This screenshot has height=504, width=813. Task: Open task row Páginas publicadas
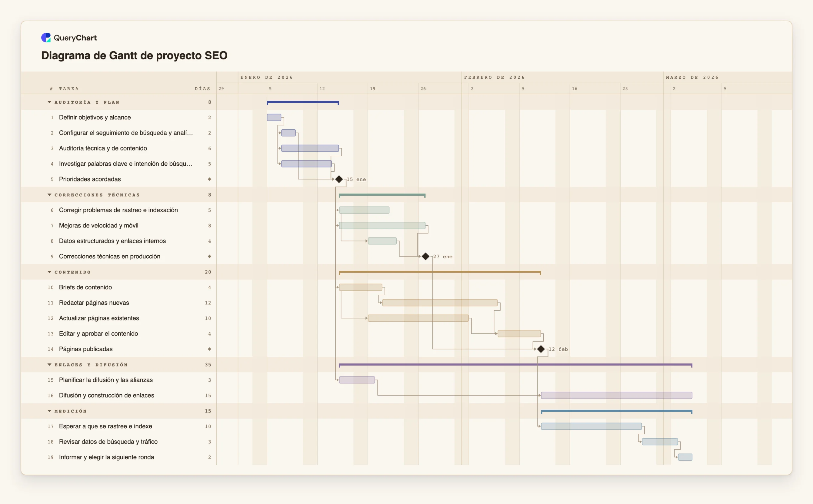click(x=119, y=349)
